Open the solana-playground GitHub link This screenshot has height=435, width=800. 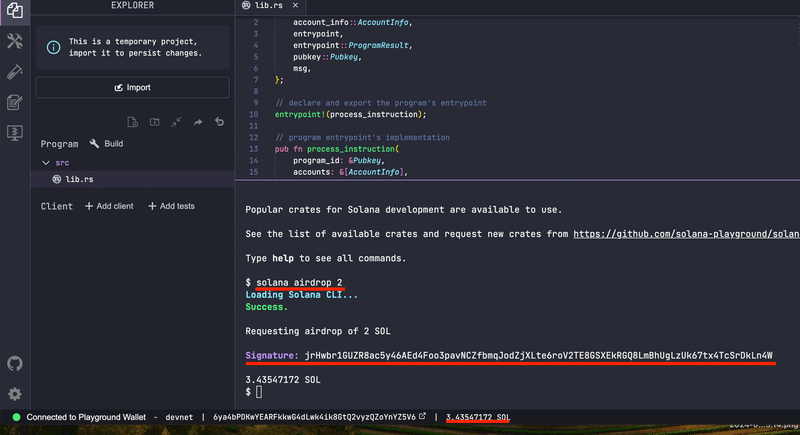[686, 234]
